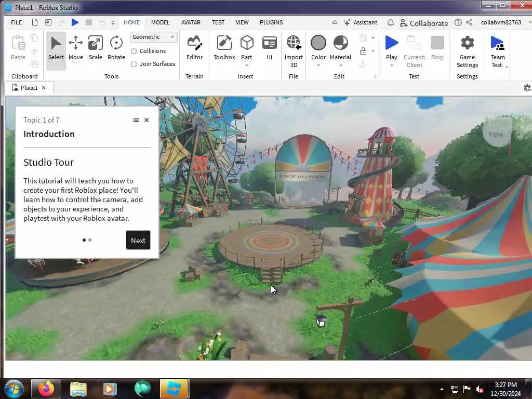
Task: Click Import 3D
Action: [294, 51]
